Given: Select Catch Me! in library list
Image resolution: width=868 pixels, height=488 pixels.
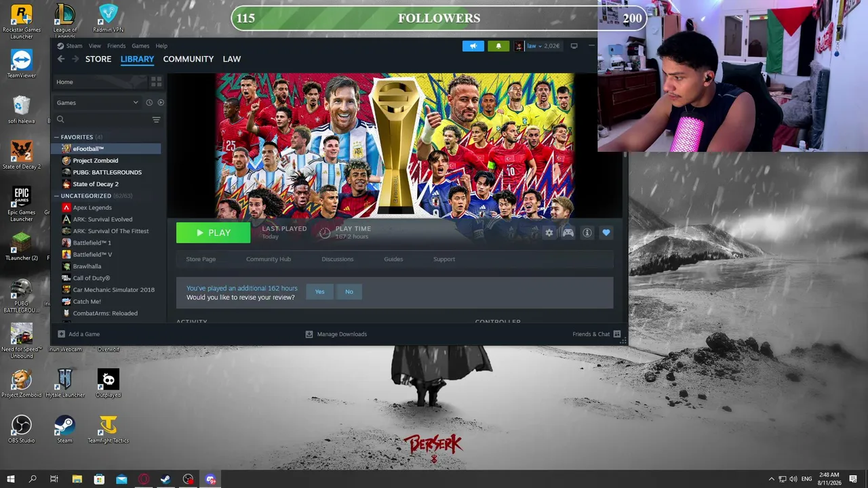Looking at the screenshot, I should pyautogui.click(x=107, y=302).
